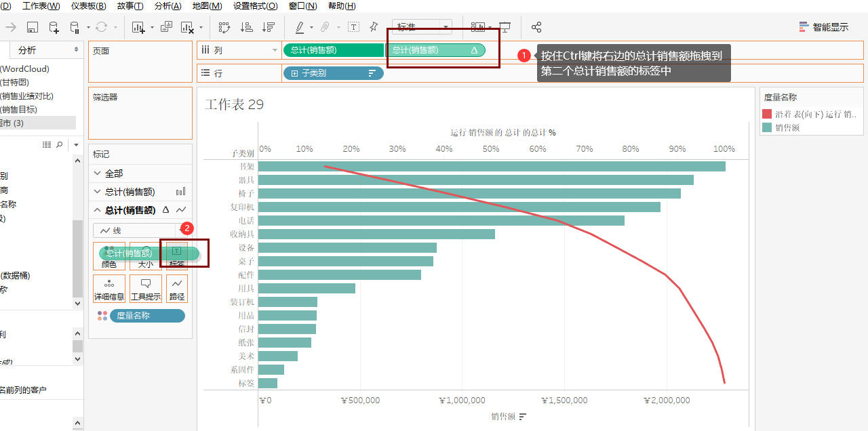Expand the 全部 marks section
The image size is (868, 431).
click(x=98, y=173)
